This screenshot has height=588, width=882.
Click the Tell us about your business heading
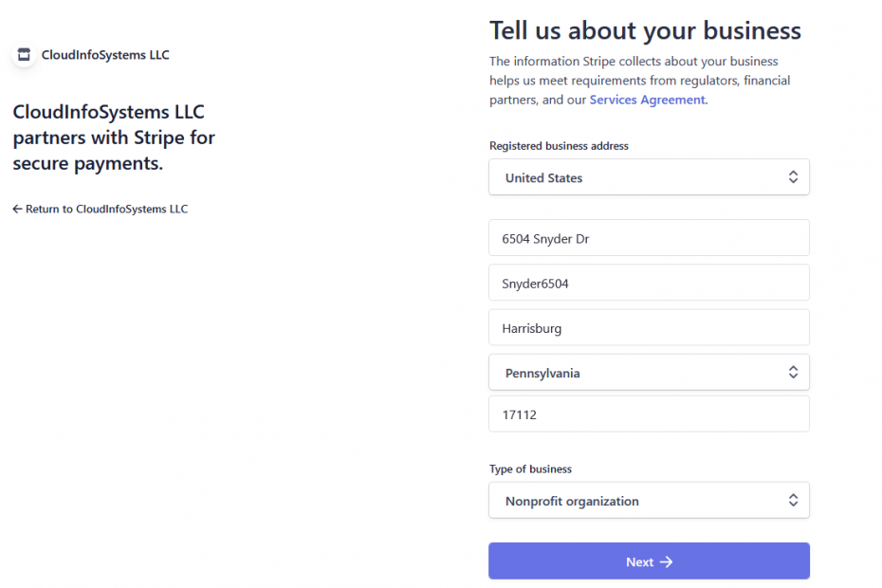(x=644, y=30)
